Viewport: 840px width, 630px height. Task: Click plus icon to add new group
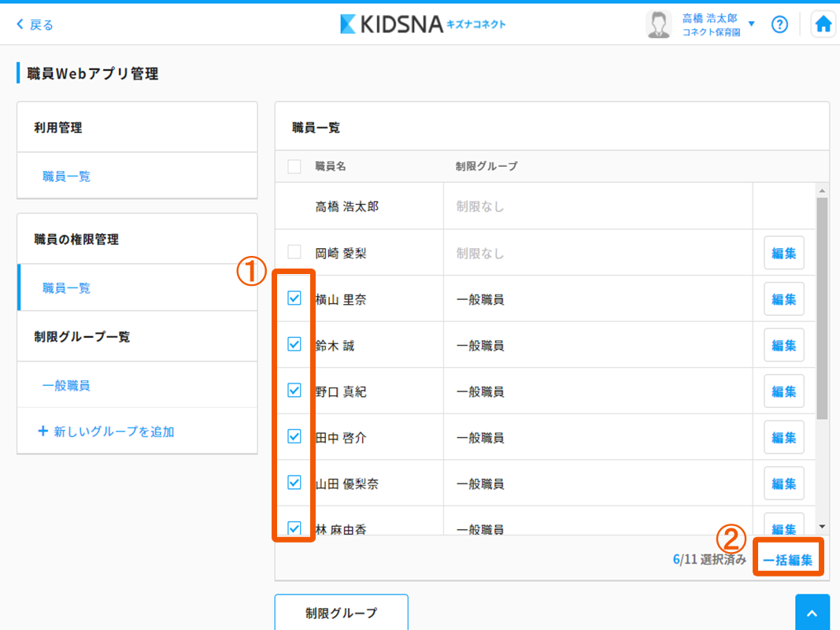click(x=43, y=432)
